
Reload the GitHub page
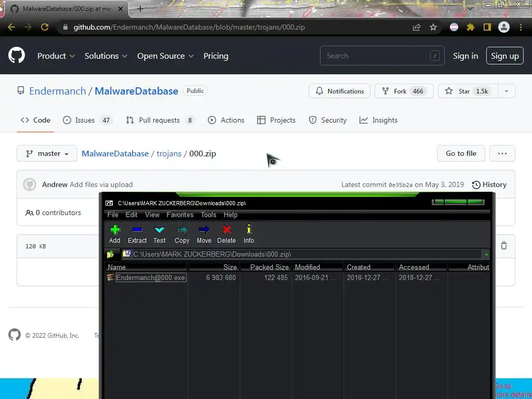pyautogui.click(x=45, y=27)
